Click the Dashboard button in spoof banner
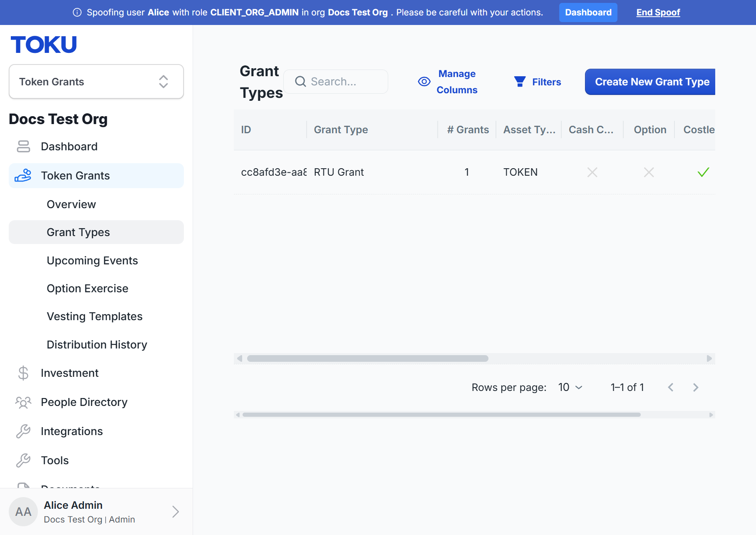The image size is (756, 535). tap(588, 12)
